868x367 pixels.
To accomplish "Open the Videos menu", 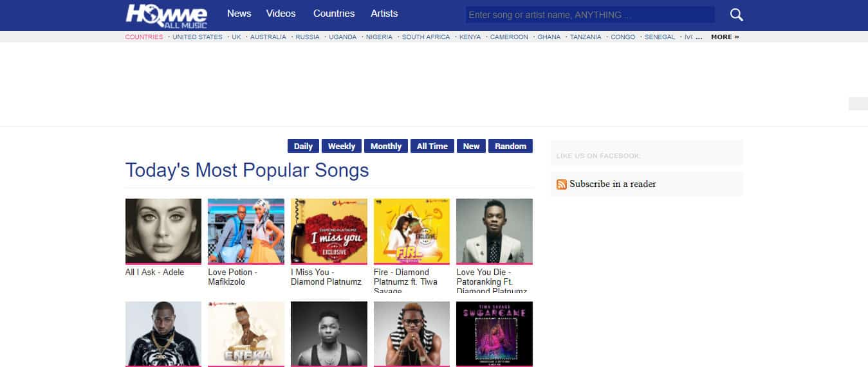I will (281, 13).
